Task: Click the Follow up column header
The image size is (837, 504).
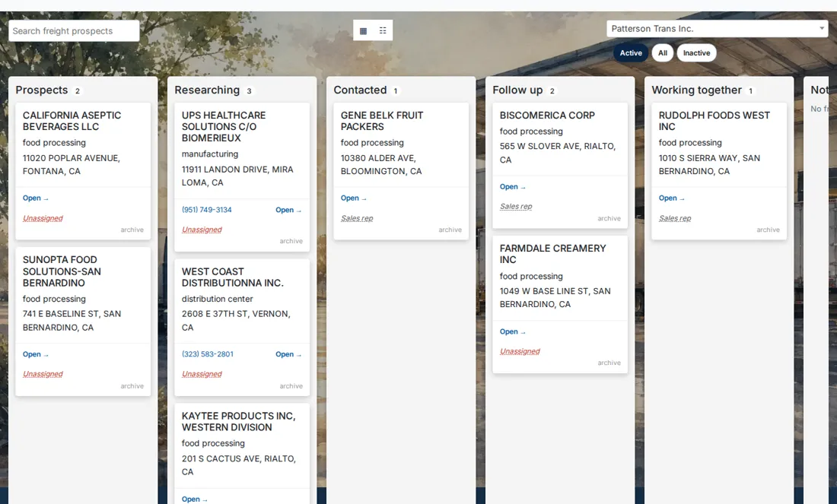Action: 517,90
